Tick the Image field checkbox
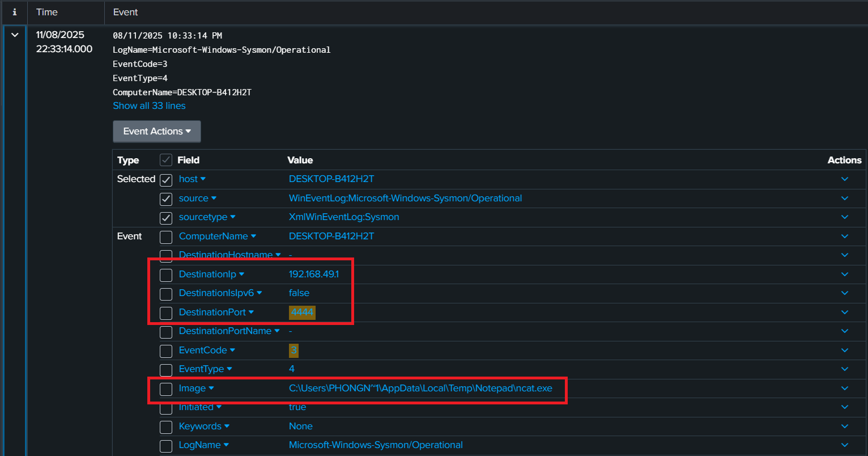The image size is (868, 456). click(166, 389)
